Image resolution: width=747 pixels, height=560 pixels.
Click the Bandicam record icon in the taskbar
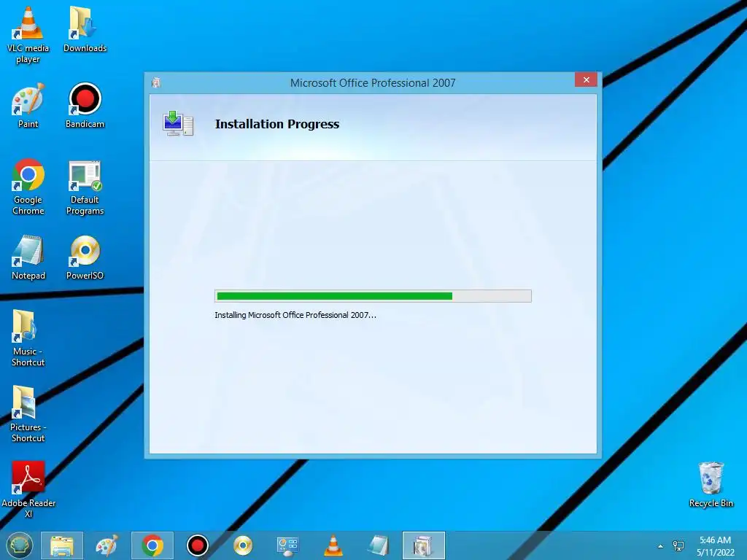pyautogui.click(x=197, y=545)
